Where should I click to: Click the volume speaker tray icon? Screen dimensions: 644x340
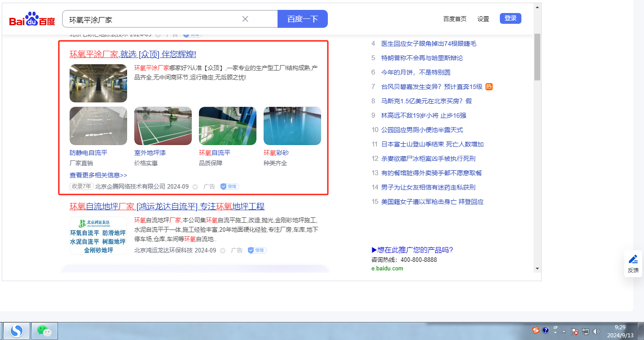pyautogui.click(x=596, y=331)
